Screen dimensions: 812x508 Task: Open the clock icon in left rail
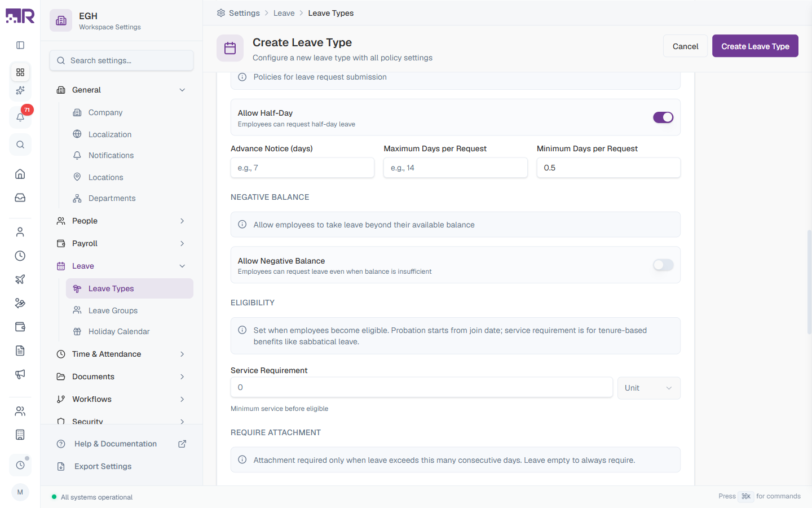pos(20,256)
